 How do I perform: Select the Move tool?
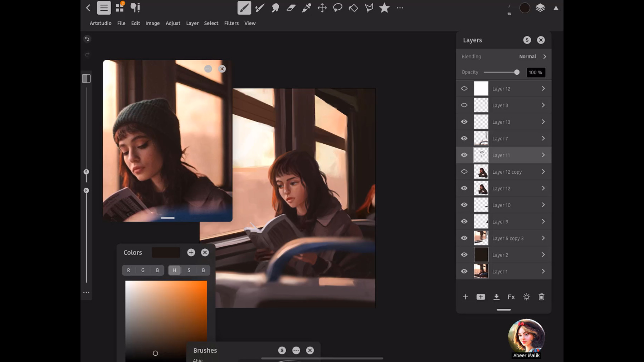(x=322, y=8)
